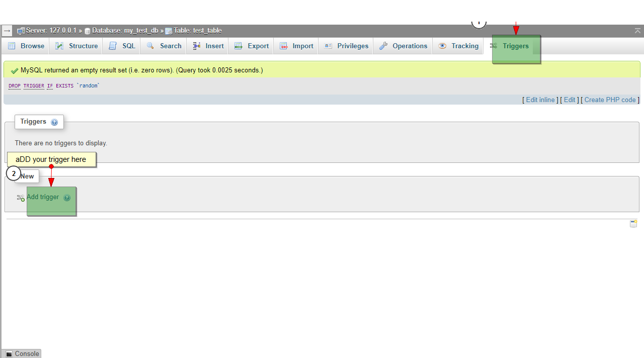Click the help icon beside Add trigger
644x358 pixels.
click(x=67, y=198)
